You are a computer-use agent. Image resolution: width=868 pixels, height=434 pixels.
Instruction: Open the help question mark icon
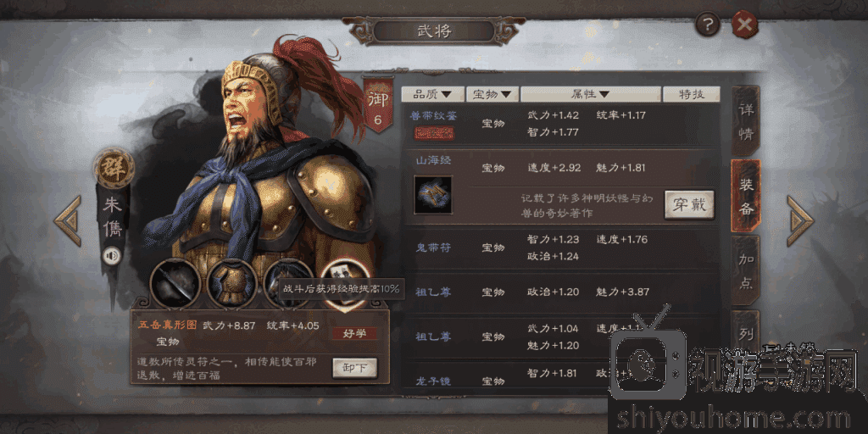click(708, 25)
